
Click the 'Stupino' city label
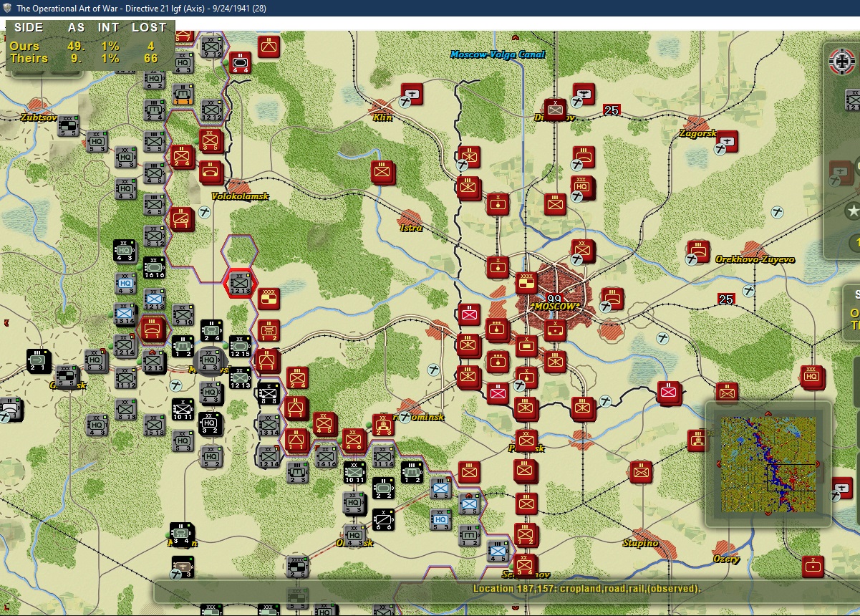640,543
